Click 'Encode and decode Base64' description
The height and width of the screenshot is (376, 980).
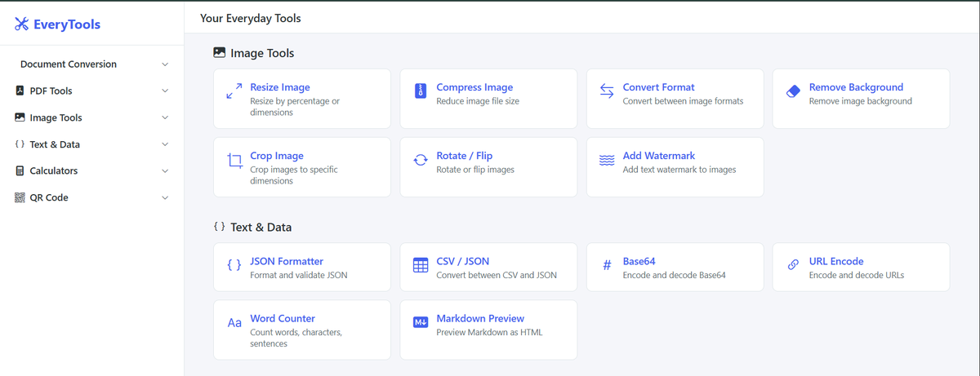pyautogui.click(x=674, y=276)
